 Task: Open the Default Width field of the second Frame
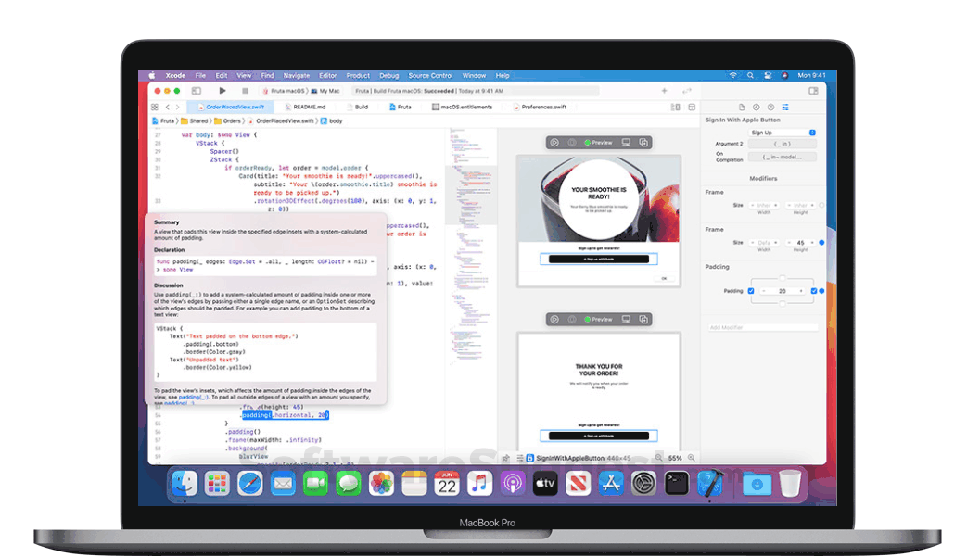point(764,242)
